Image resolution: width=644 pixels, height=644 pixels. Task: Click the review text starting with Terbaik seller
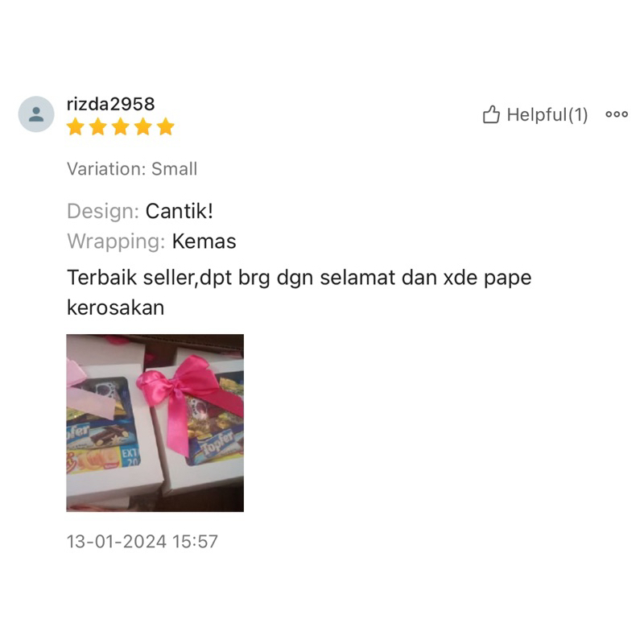tap(299, 292)
